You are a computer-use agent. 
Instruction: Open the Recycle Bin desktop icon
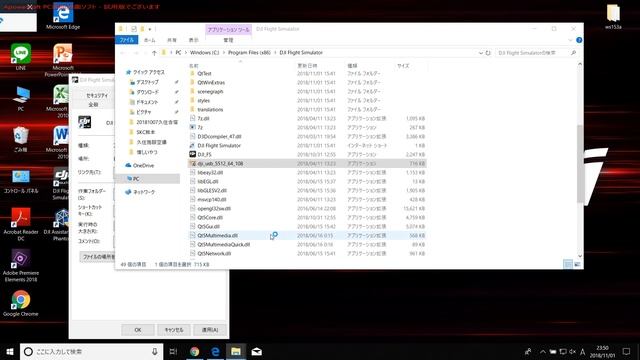coord(21,140)
